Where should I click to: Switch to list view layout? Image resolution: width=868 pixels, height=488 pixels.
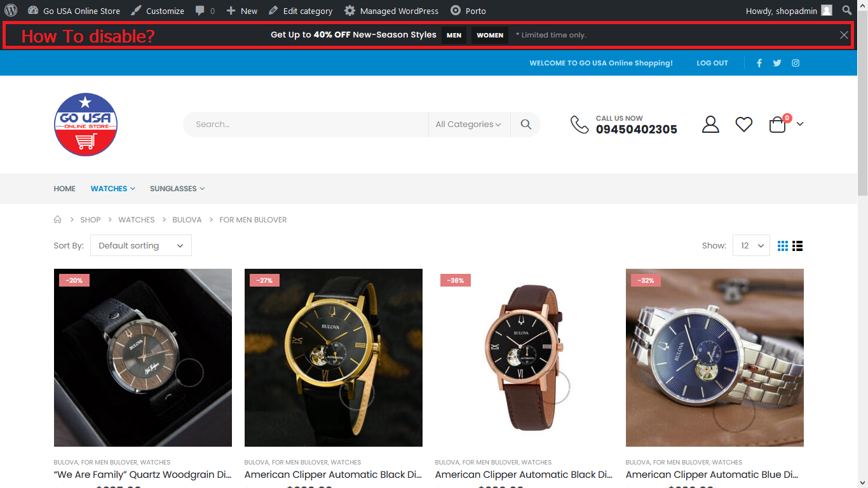797,246
